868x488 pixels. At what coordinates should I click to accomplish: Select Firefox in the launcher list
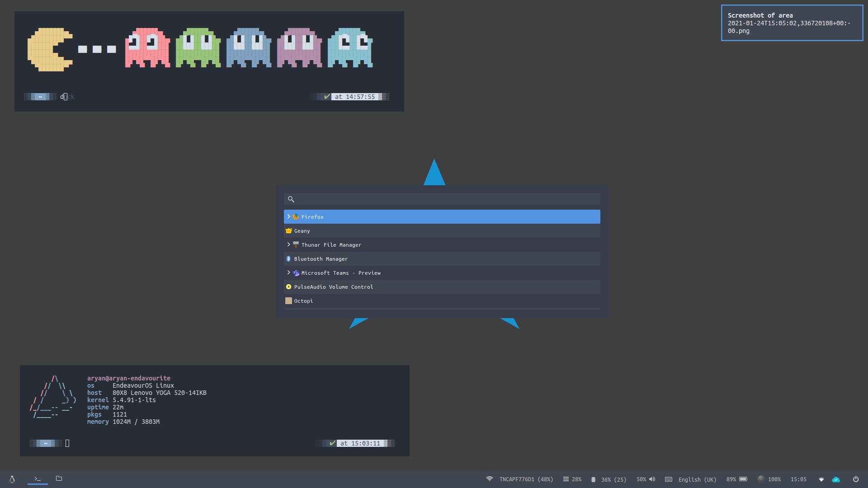pyautogui.click(x=442, y=217)
